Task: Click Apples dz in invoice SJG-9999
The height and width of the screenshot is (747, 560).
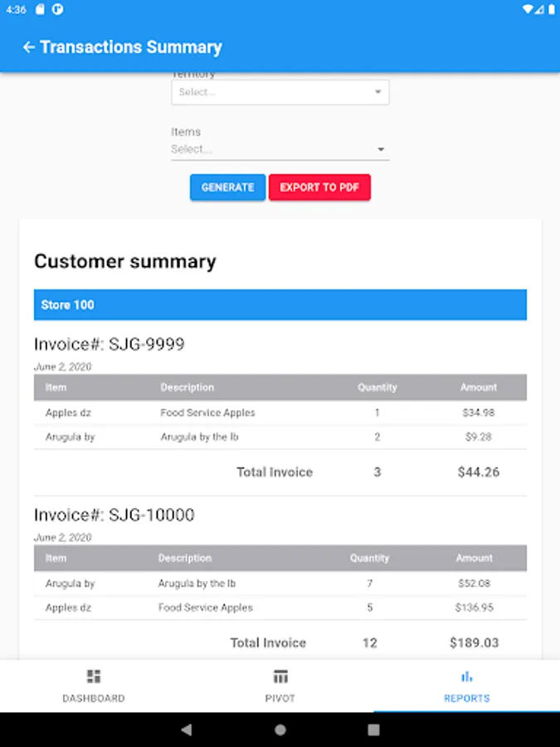Action: [68, 413]
